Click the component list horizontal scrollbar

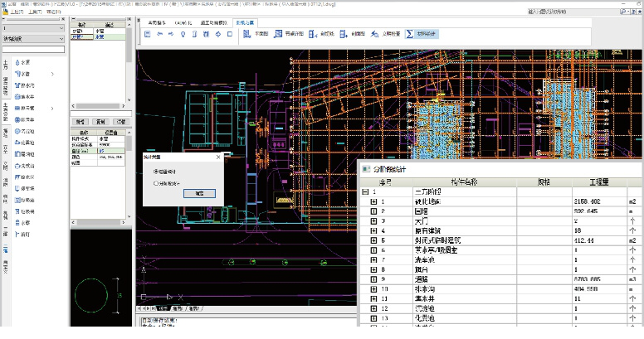98,106
